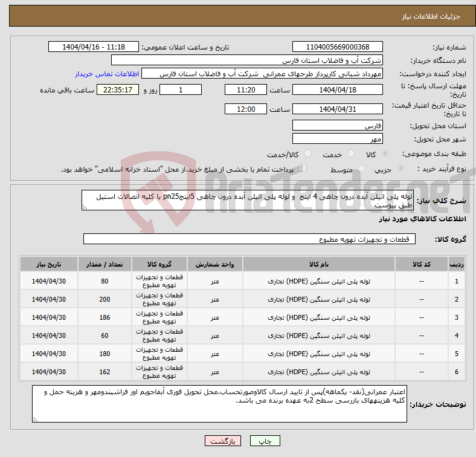Click the ردیف column header
The height and width of the screenshot is (457, 476).
coord(456,264)
